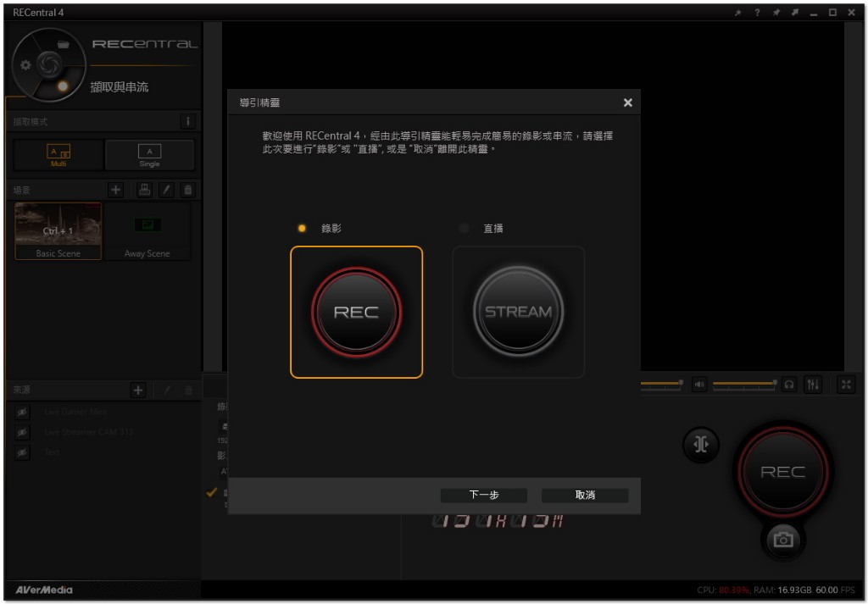Screen dimensions: 868x604
Task: Toggle visibility of Live Streamer CAM 313 source
Action: [x=22, y=432]
